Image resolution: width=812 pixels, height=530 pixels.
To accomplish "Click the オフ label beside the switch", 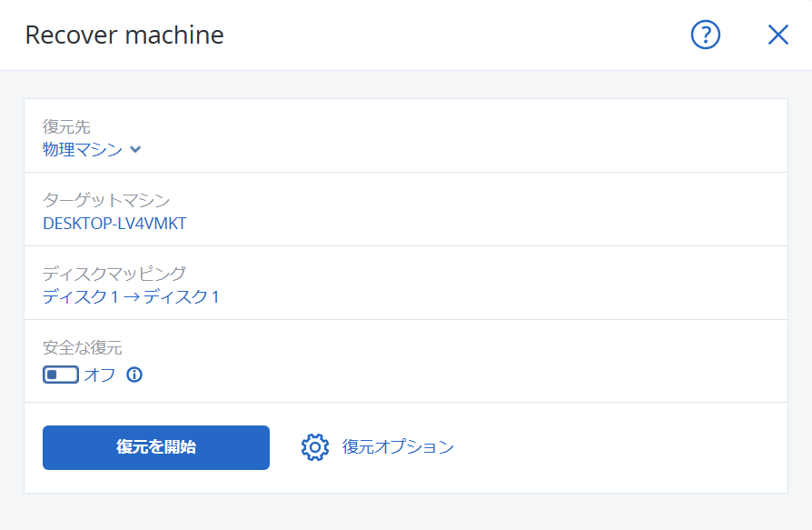I will pos(99,375).
